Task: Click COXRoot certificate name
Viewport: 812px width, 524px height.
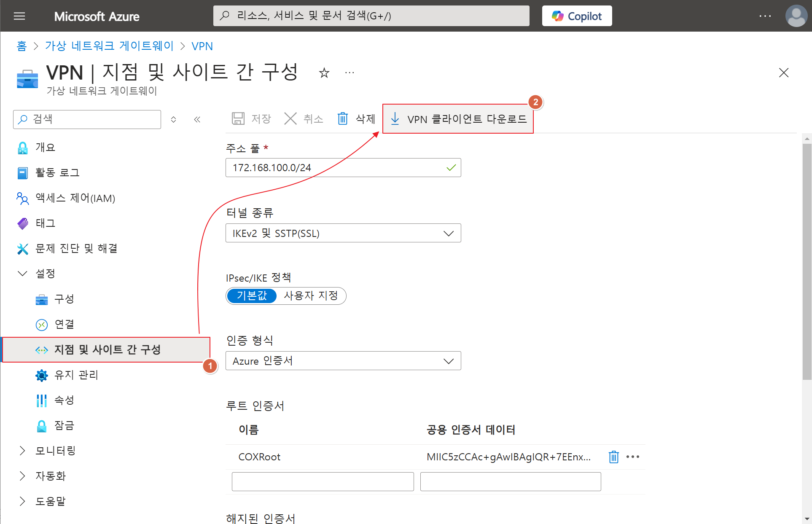Action: [259, 457]
